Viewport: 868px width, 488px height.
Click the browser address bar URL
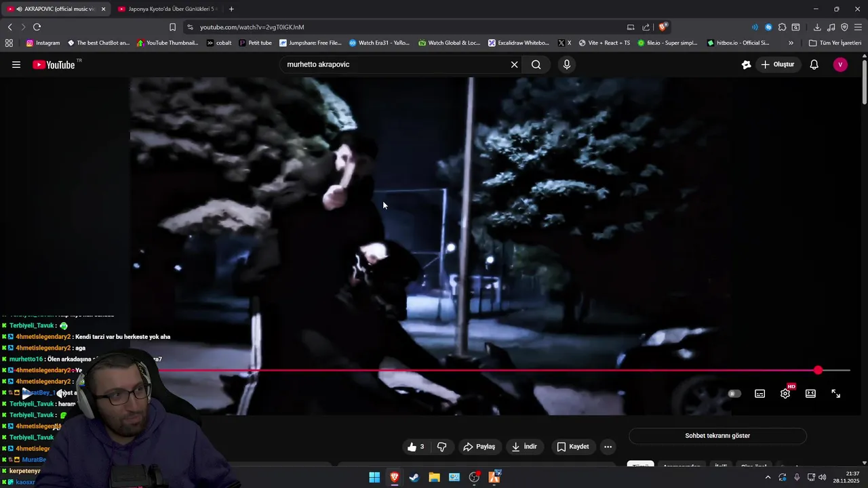[252, 27]
